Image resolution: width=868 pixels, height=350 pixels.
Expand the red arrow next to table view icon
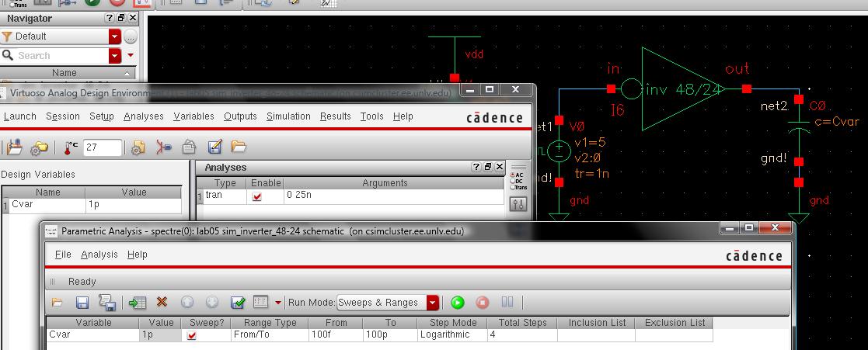click(x=278, y=303)
